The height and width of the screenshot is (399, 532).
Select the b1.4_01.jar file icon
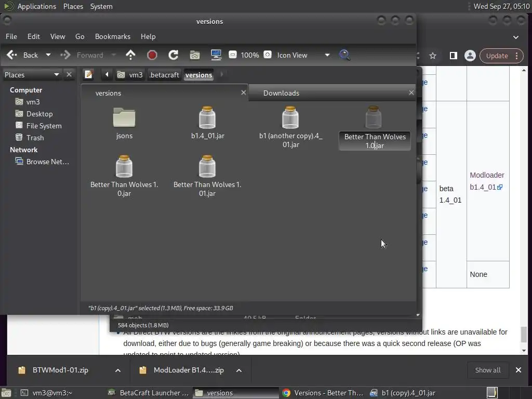207,118
